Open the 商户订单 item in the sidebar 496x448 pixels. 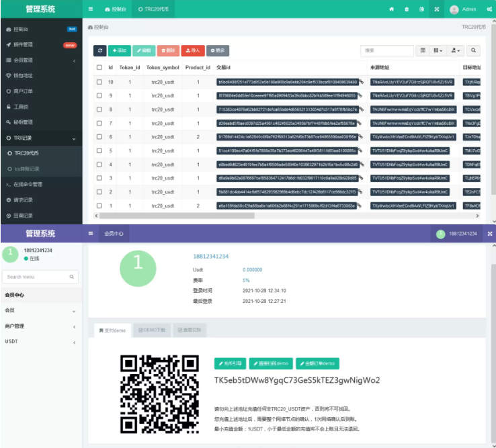[41, 91]
